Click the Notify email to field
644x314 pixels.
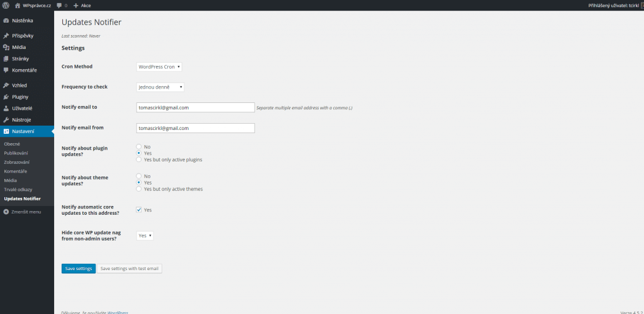pos(196,107)
